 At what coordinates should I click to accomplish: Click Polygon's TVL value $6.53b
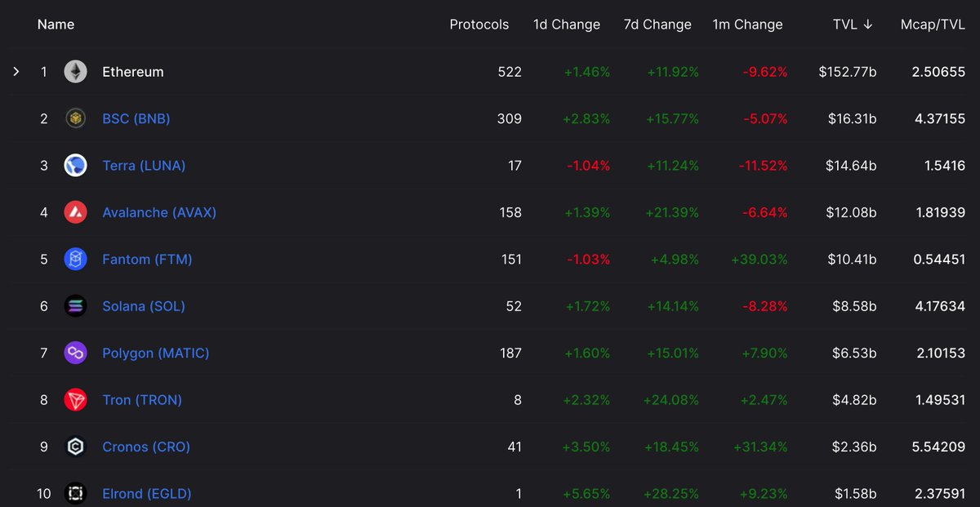pyautogui.click(x=855, y=353)
